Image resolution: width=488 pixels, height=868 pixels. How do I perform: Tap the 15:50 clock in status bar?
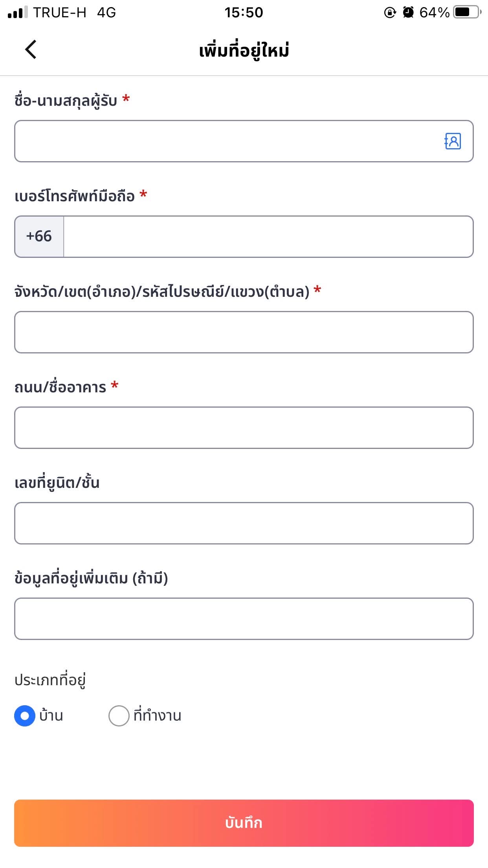point(244,13)
